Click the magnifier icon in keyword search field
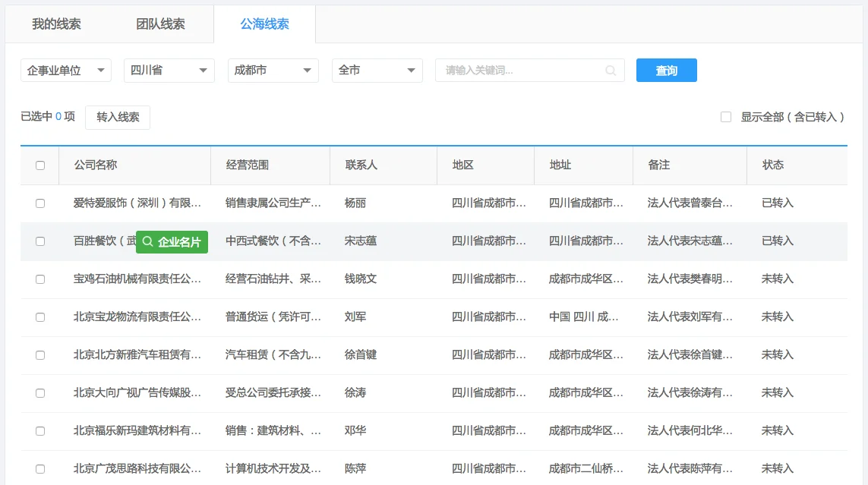This screenshot has width=868, height=485. 611,70
